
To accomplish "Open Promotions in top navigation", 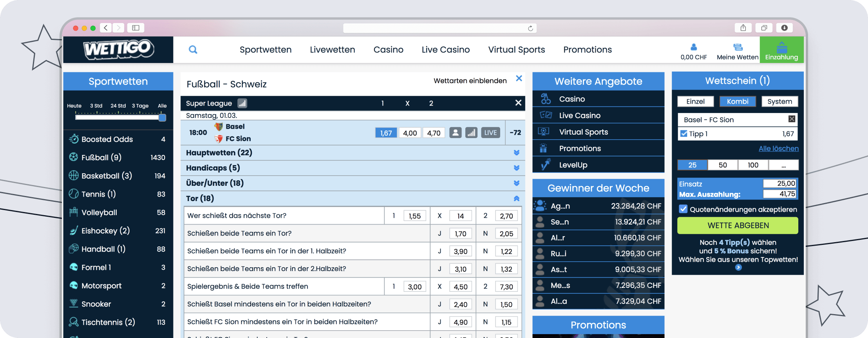I will (x=588, y=50).
